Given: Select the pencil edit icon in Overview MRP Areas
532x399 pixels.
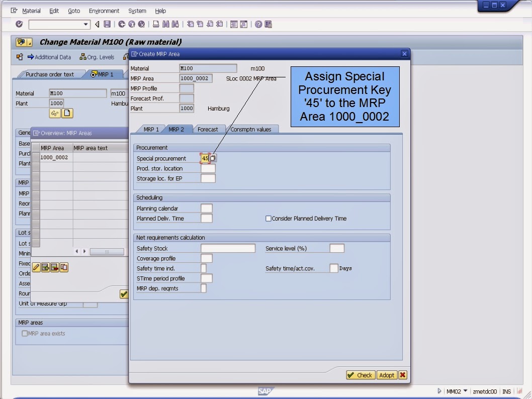Looking at the screenshot, I should [35, 267].
